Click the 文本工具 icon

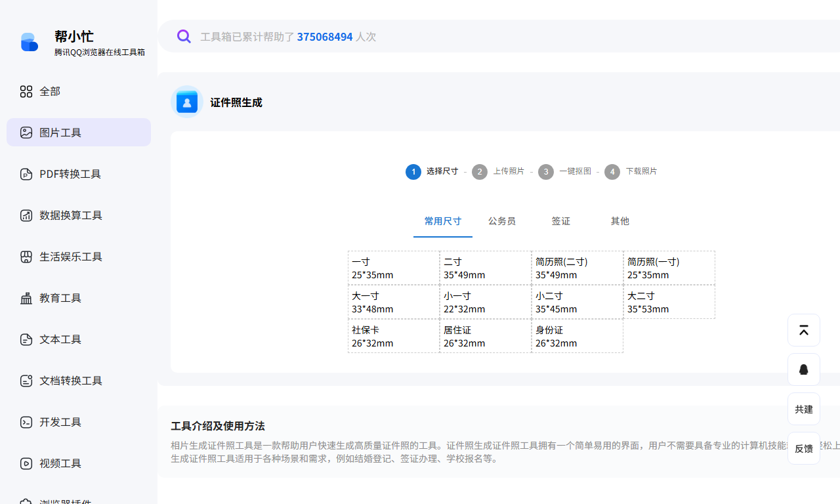coord(26,339)
